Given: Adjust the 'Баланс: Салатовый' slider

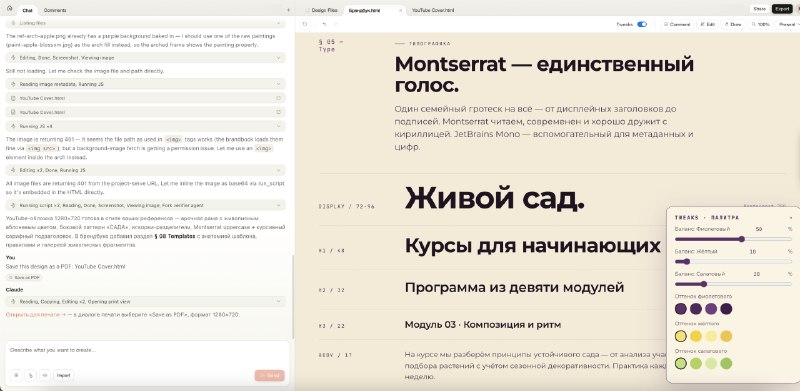Looking at the screenshot, I should point(733,284).
